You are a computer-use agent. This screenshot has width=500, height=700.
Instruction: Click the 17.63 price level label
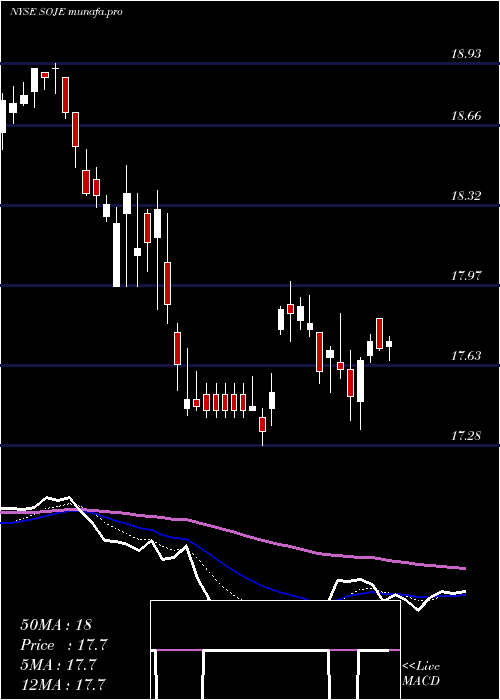[467, 356]
